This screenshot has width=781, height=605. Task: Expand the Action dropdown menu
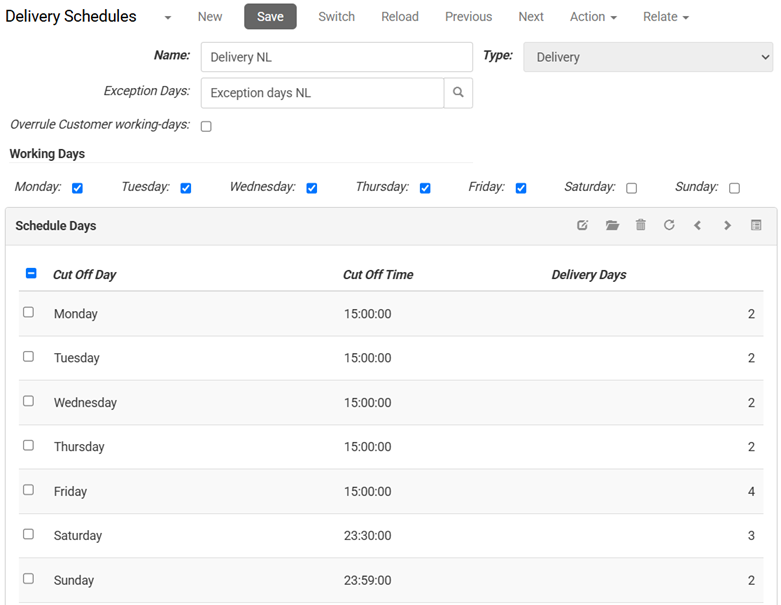[x=592, y=17]
